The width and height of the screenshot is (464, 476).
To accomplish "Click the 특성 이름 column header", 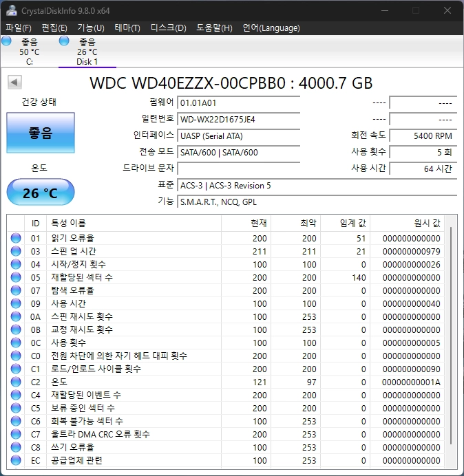I will (x=134, y=223).
